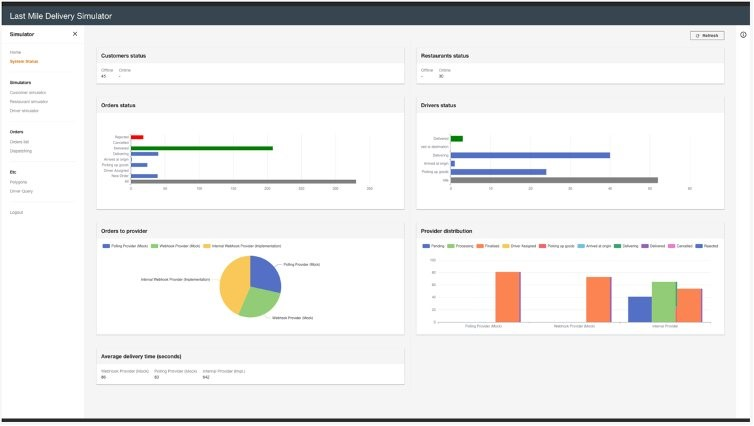The width and height of the screenshot is (754, 426).
Task: Open the Polygons page
Action: [18, 182]
